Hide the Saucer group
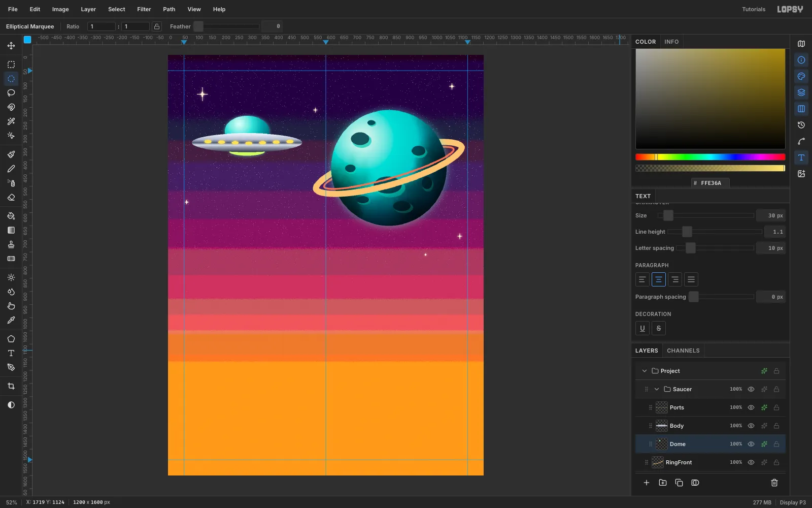This screenshot has width=812, height=508. (751, 389)
